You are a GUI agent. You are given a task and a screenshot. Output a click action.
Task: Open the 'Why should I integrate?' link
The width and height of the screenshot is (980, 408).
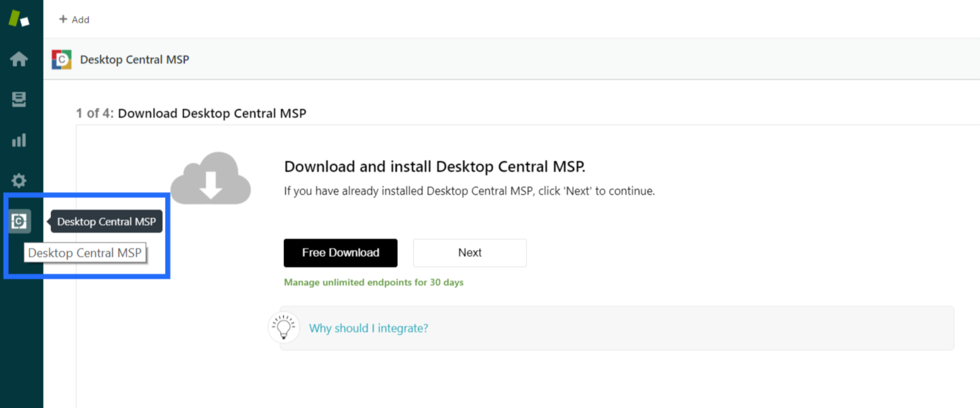(368, 327)
